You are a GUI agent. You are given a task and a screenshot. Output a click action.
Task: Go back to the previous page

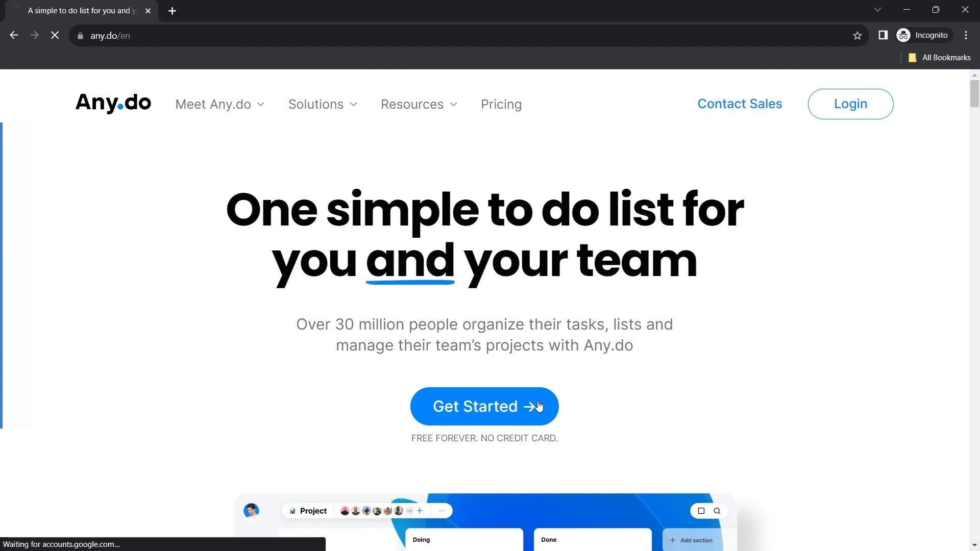[x=14, y=36]
